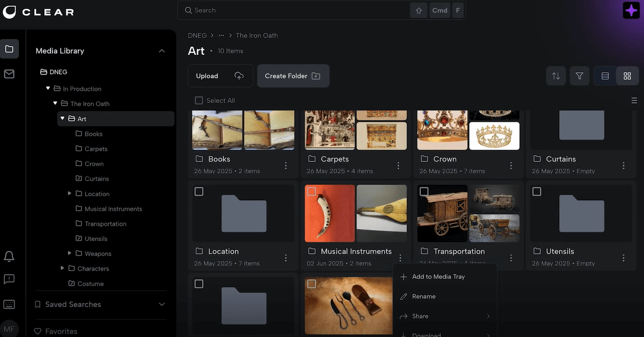This screenshot has width=644, height=337.
Task: Expand the Weapons tree node arrow
Action: pos(70,253)
